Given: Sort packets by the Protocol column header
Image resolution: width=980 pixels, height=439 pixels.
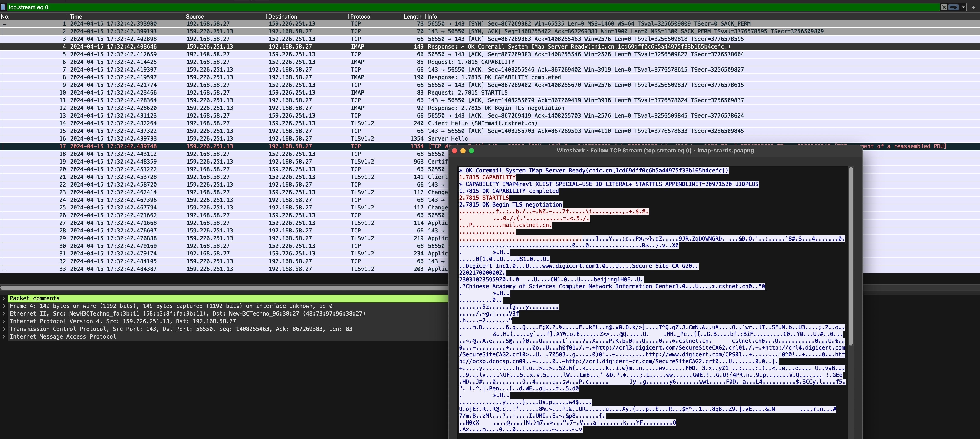Looking at the screenshot, I should [361, 16].
